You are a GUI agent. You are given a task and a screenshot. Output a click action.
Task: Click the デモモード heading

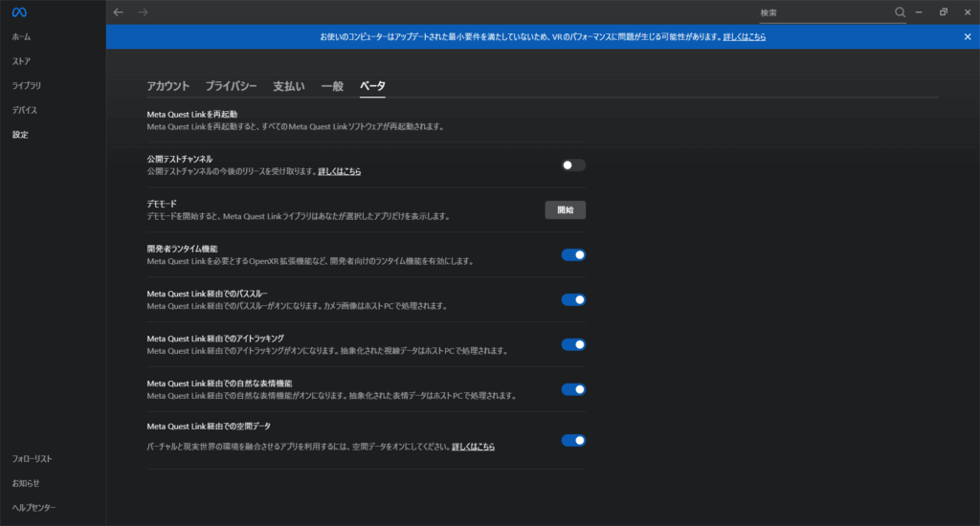[x=162, y=204]
